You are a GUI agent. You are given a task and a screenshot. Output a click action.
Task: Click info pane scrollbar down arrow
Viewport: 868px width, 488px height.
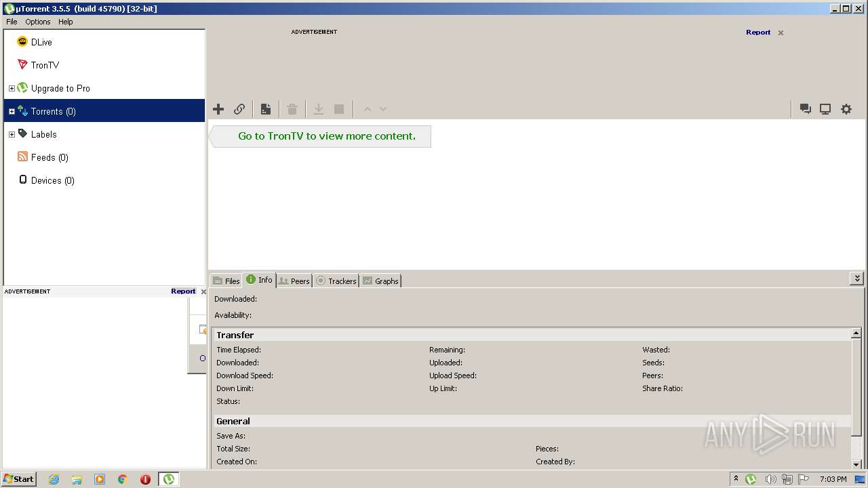(x=856, y=464)
